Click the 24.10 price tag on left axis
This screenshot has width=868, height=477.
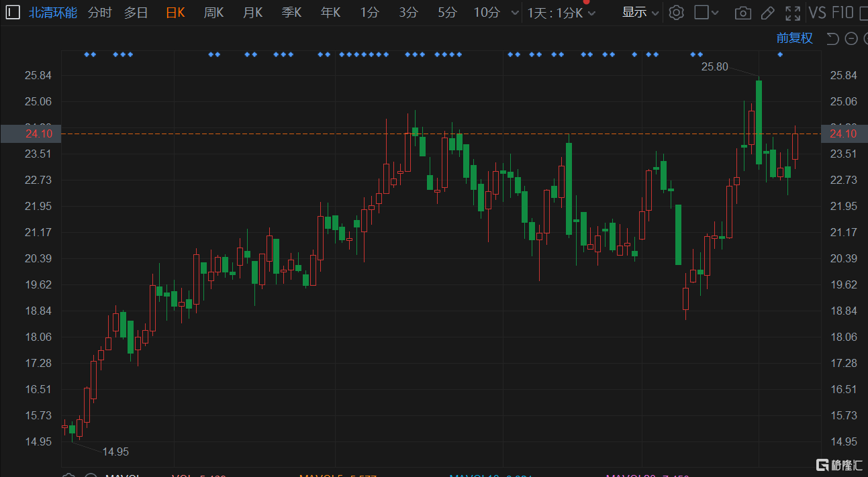tap(31, 134)
